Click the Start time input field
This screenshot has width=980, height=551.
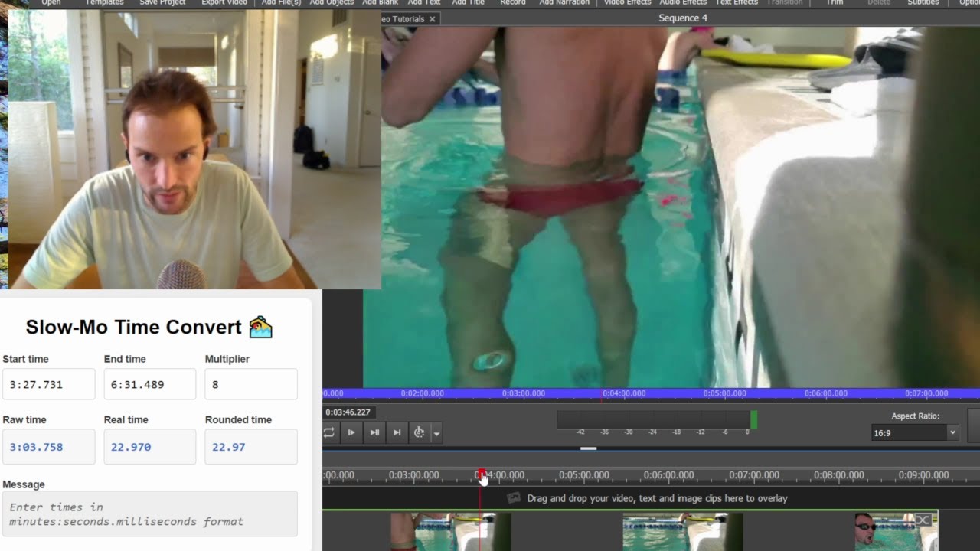click(x=48, y=384)
